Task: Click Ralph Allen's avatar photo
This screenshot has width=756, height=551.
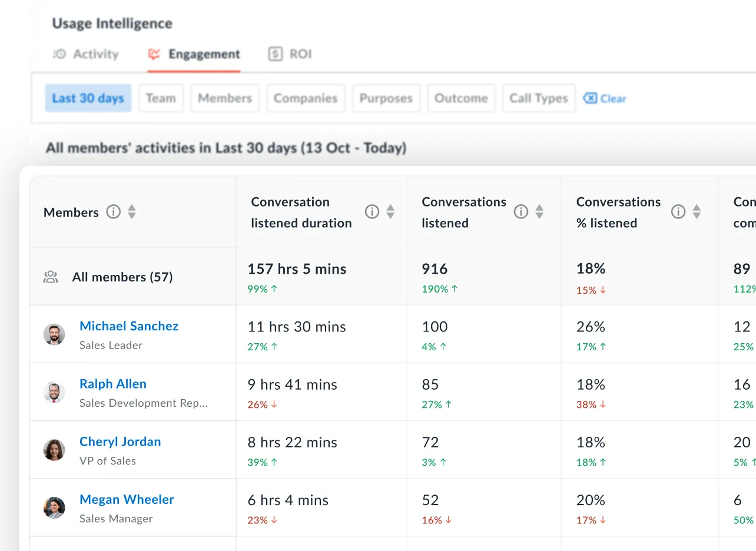Action: pos(54,392)
